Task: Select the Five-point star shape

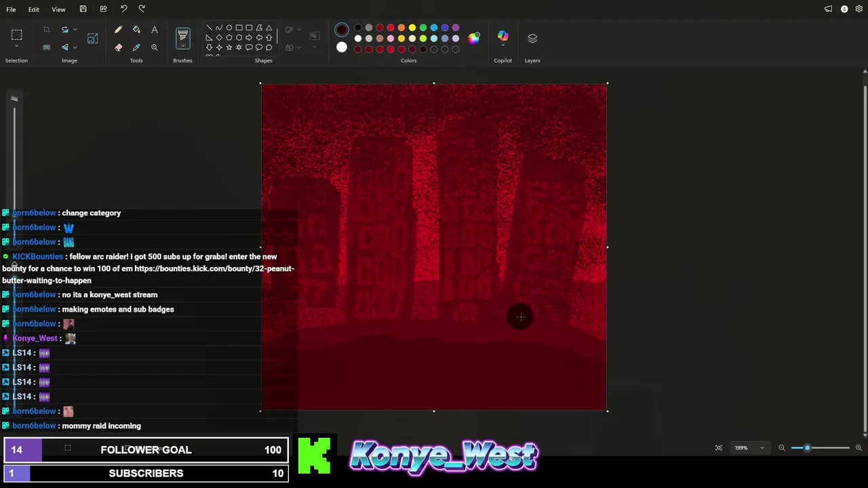Action: (229, 47)
